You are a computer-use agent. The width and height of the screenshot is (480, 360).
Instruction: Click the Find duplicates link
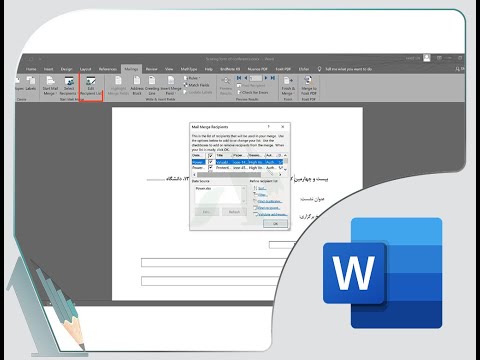click(x=269, y=201)
